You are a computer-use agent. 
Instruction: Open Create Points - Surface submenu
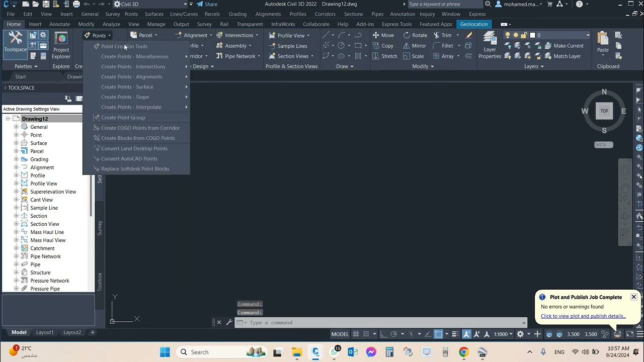136,87
